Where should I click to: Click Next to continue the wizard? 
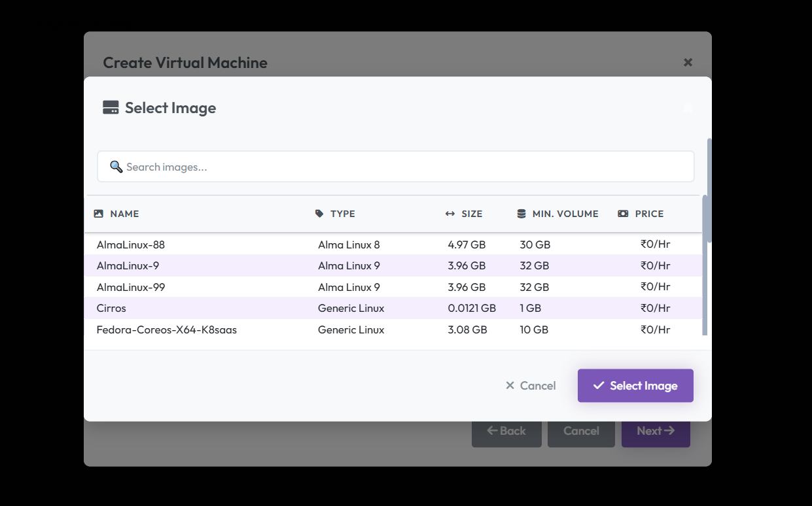tap(656, 431)
